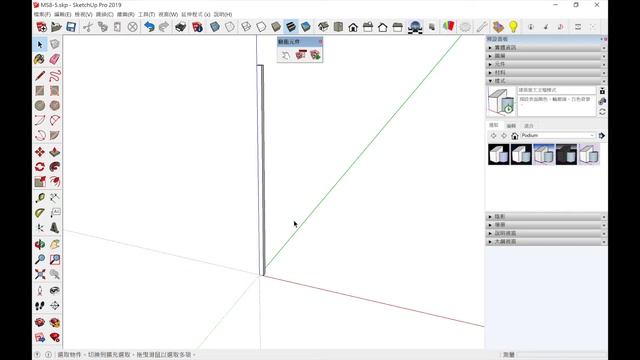
Task: Activate the Move tool
Action: pyautogui.click(x=40, y=152)
